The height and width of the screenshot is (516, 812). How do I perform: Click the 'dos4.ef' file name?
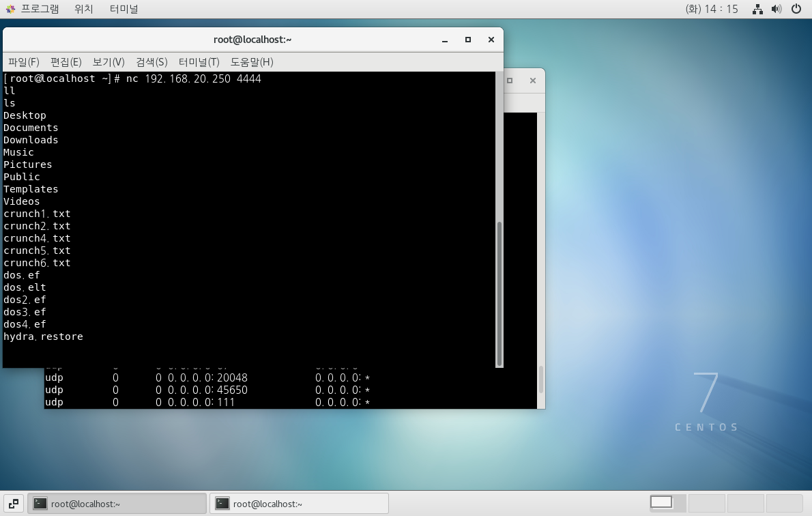(x=25, y=324)
